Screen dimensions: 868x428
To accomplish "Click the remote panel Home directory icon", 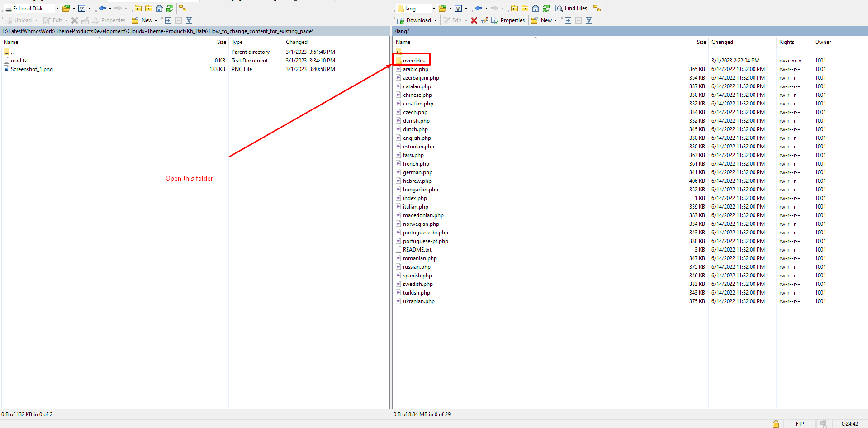I will click(x=536, y=8).
